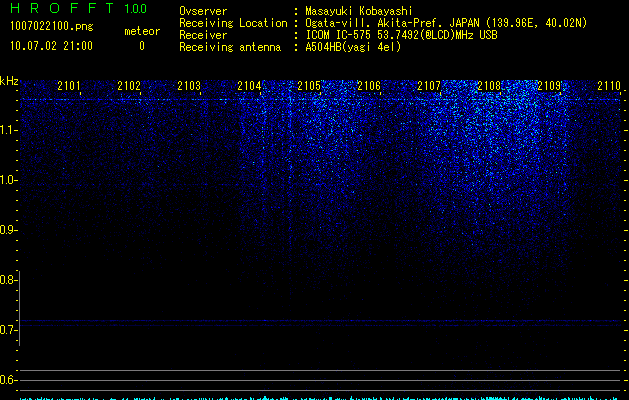
Task: Click the 2109 time marker
Action: (549, 85)
